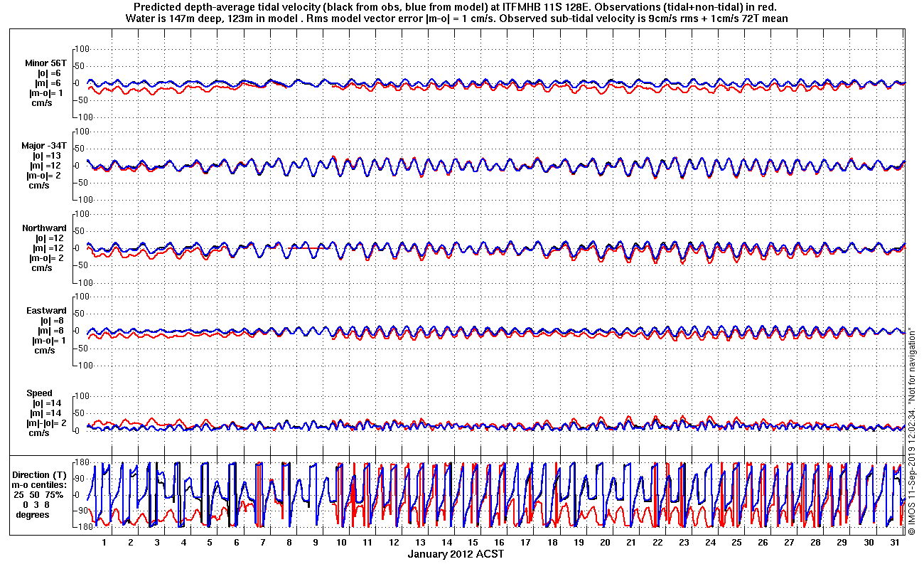The image size is (924, 569).
Task: Click day "27" on the date axis
Action: coord(788,542)
